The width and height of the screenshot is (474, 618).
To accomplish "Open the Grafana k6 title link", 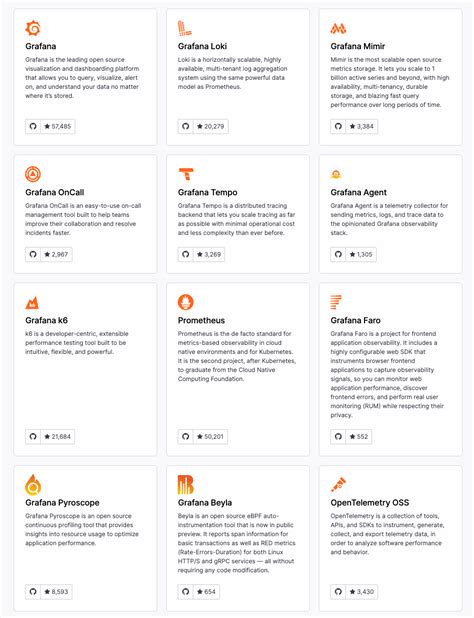I will [46, 320].
